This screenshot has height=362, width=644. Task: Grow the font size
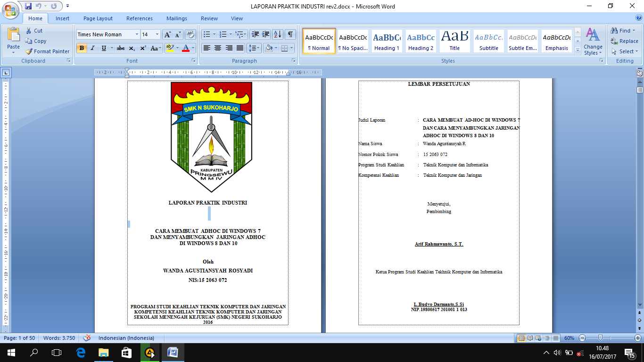tap(167, 34)
